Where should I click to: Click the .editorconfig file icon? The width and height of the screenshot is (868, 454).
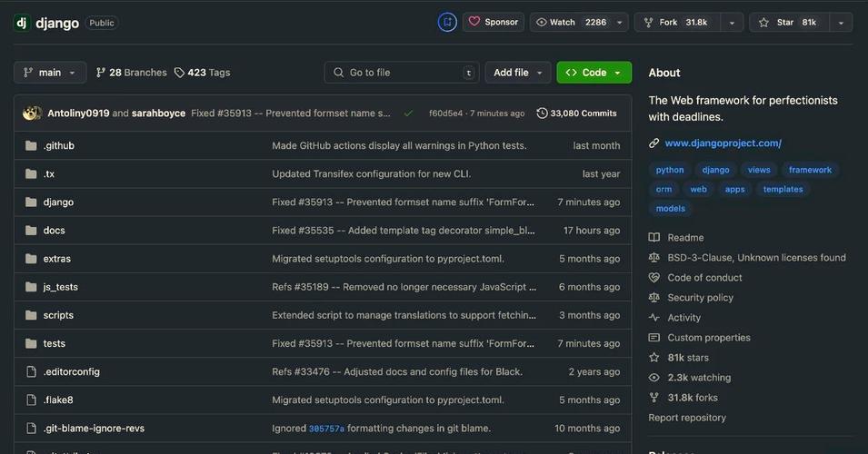click(32, 371)
